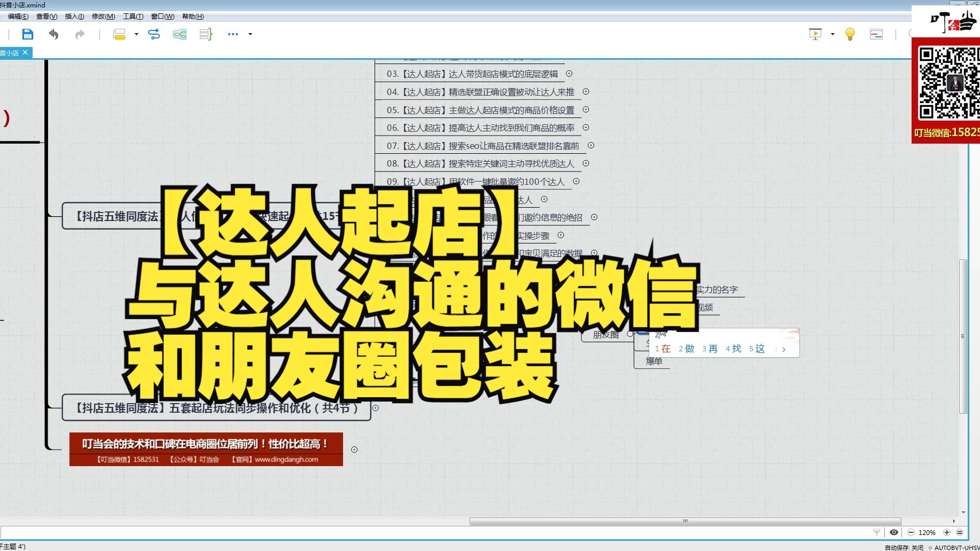
Task: Click the 自动保存: 关闭 status text
Action: point(904,547)
